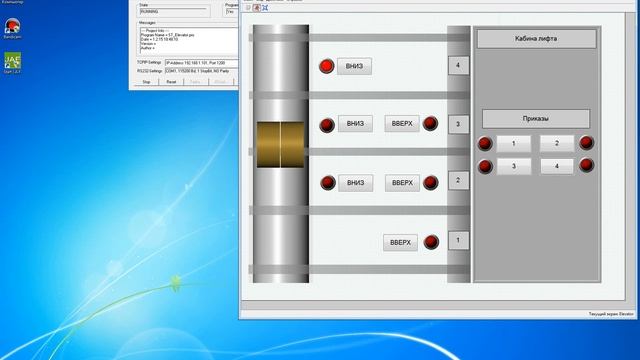Select cabin order button 3
The width and height of the screenshot is (640, 360).
point(514,166)
